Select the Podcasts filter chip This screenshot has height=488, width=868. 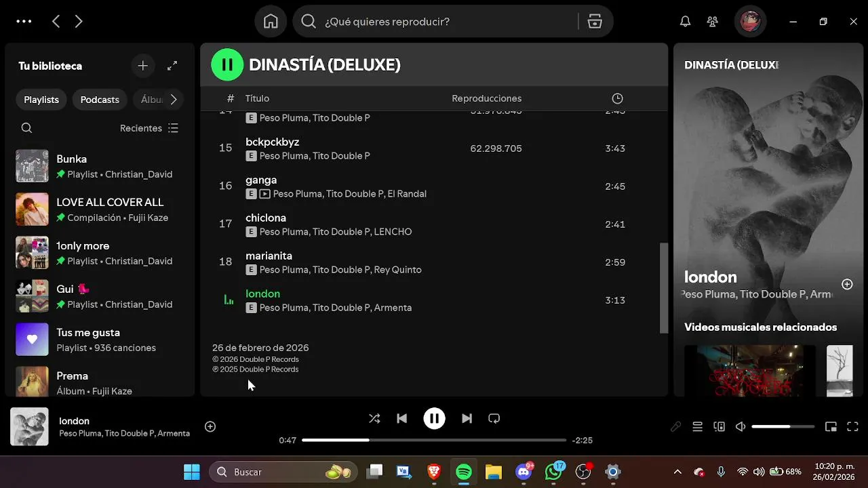pos(100,100)
